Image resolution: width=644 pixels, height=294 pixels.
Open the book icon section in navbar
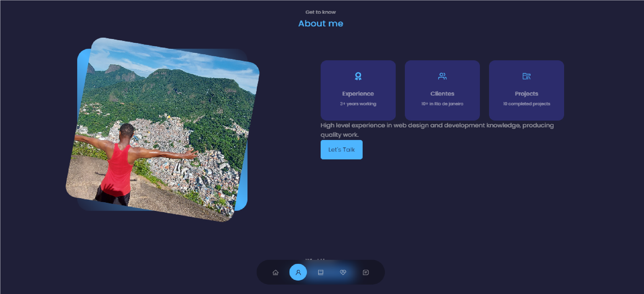point(321,272)
